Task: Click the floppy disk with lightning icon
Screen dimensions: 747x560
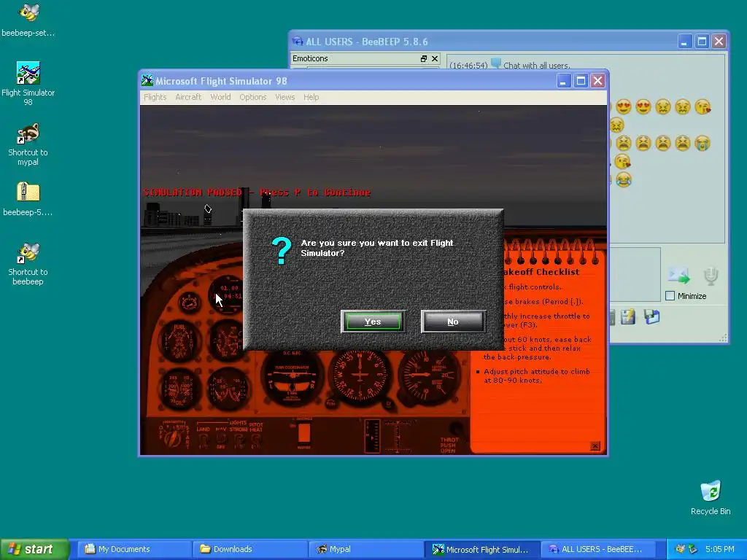Action: point(627,316)
